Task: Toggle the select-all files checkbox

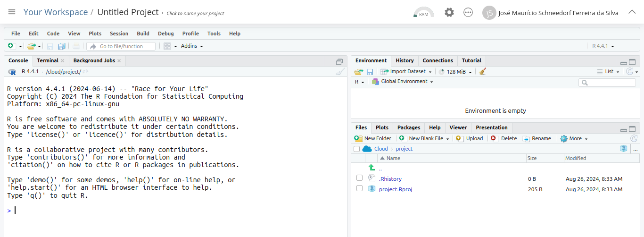Action: pos(356,149)
